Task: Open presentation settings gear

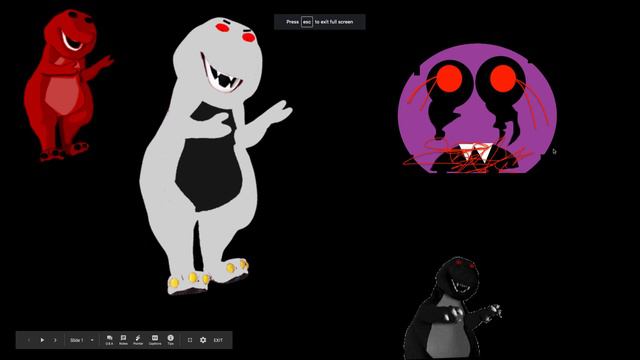Action: (203, 340)
